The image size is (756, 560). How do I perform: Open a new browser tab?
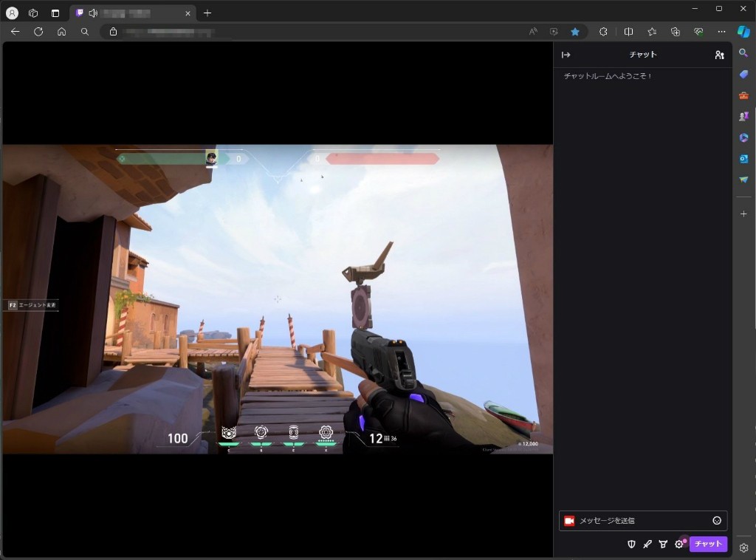tap(207, 13)
